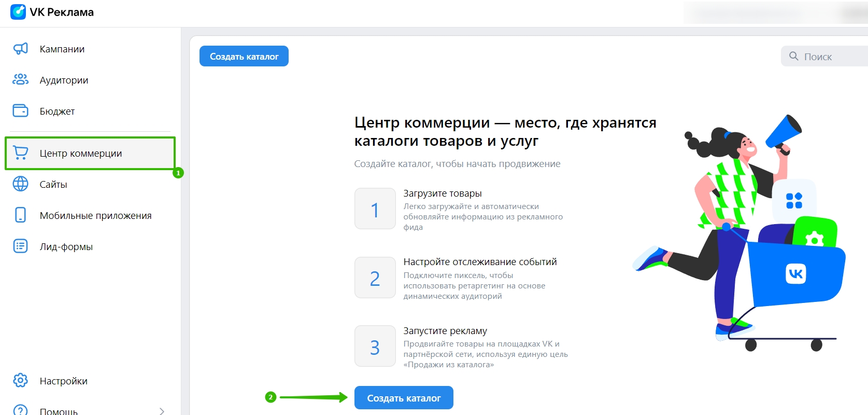Click the subtitle Создайте каталог, чтобы начать продвижение

[x=457, y=164]
